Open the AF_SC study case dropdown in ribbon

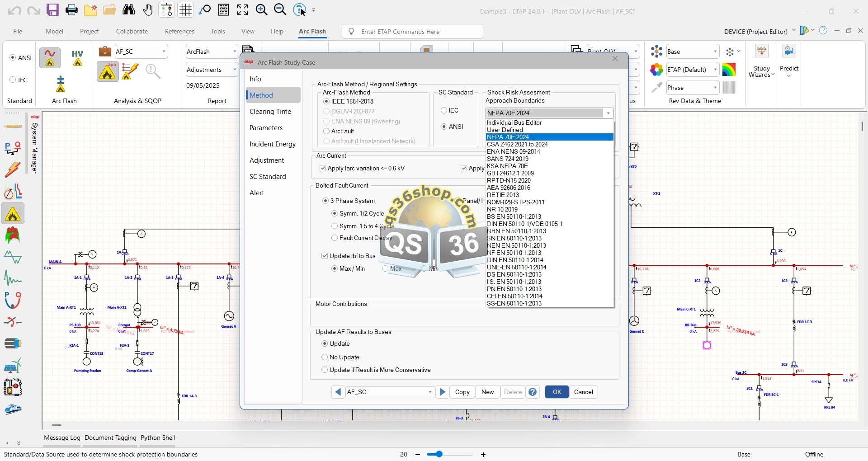pyautogui.click(x=164, y=52)
